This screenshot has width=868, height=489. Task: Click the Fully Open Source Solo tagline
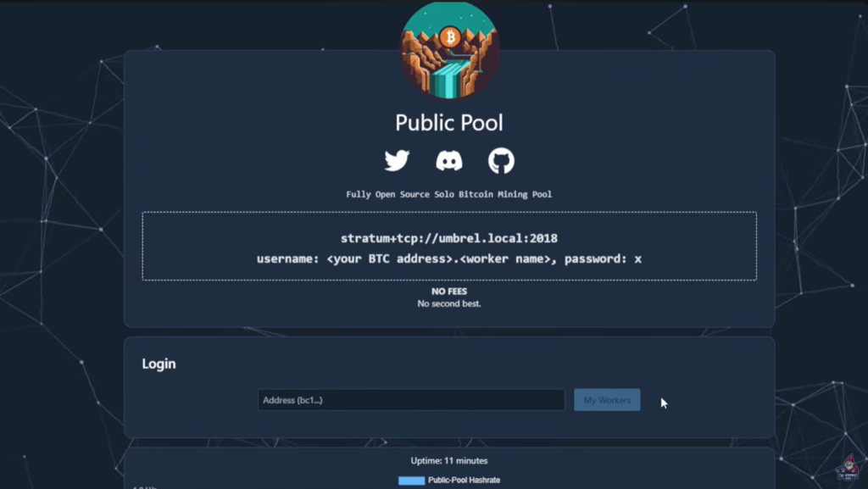coord(449,194)
